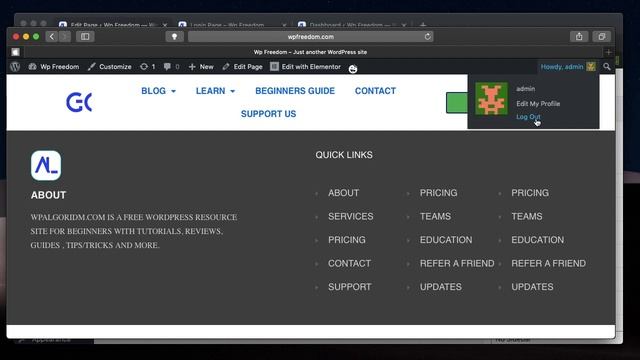Switch to Login Page tab in background window

(x=233, y=25)
